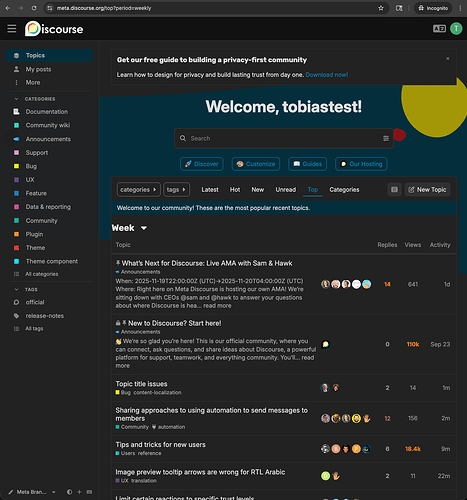
Task: Open the Chrome three-dot menu
Action: (x=460, y=8)
